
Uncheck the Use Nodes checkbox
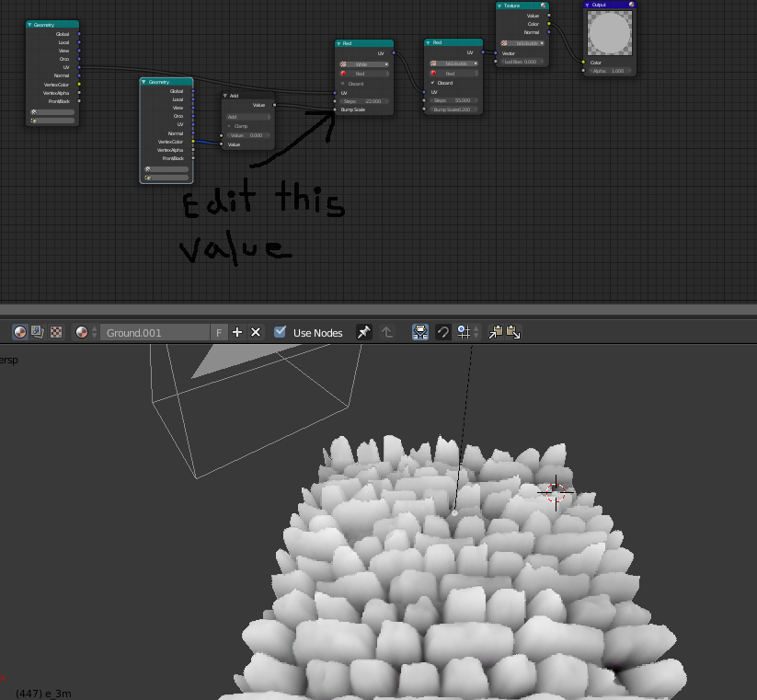(280, 332)
